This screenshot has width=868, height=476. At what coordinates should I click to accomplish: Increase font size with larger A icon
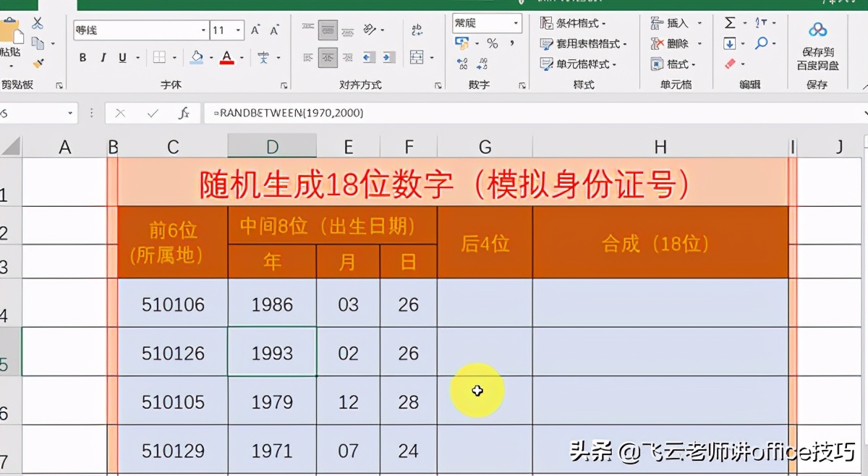click(255, 30)
